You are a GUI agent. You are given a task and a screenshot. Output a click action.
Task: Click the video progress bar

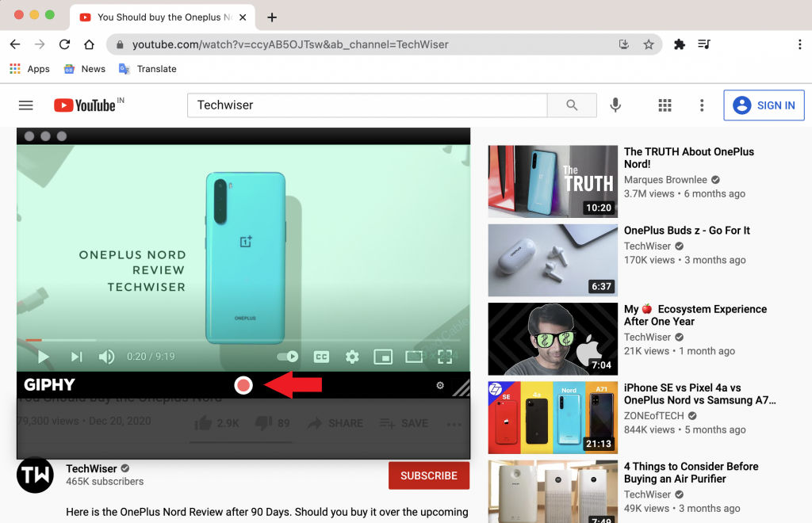pyautogui.click(x=243, y=340)
